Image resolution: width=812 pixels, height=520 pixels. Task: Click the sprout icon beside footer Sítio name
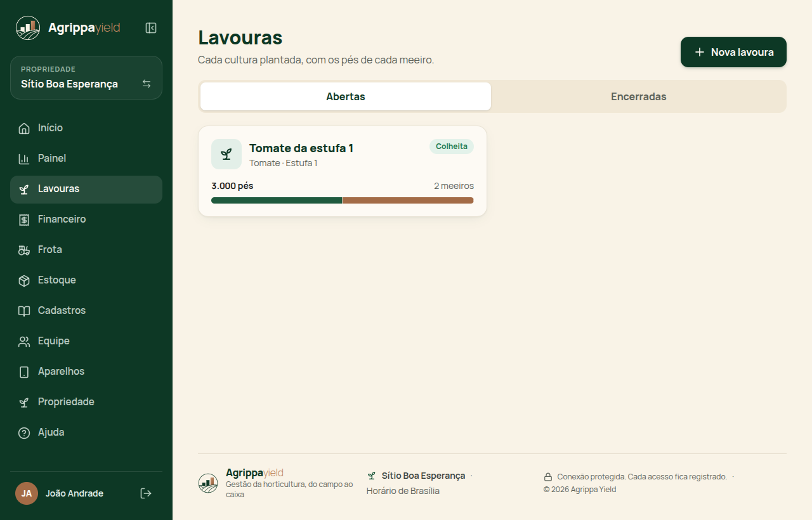[x=372, y=476]
